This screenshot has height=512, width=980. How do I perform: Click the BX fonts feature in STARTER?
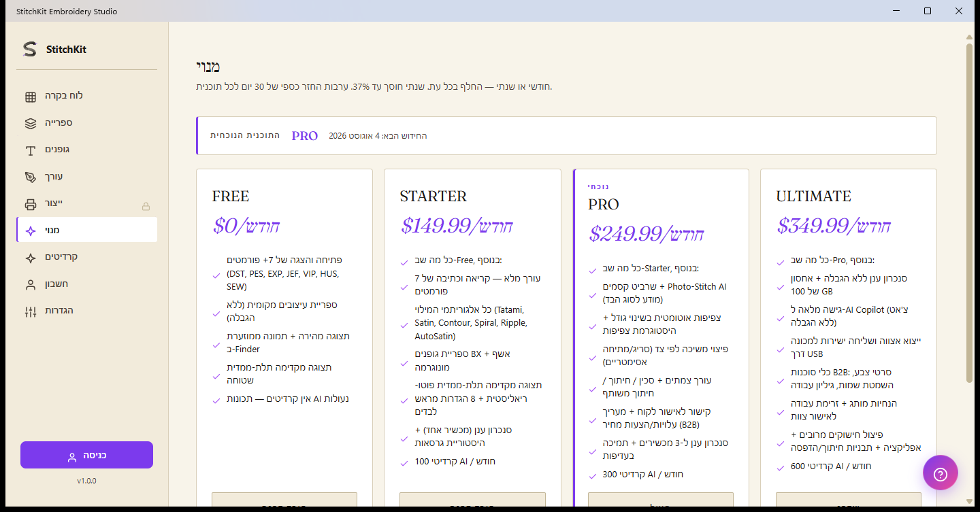pyautogui.click(x=462, y=360)
